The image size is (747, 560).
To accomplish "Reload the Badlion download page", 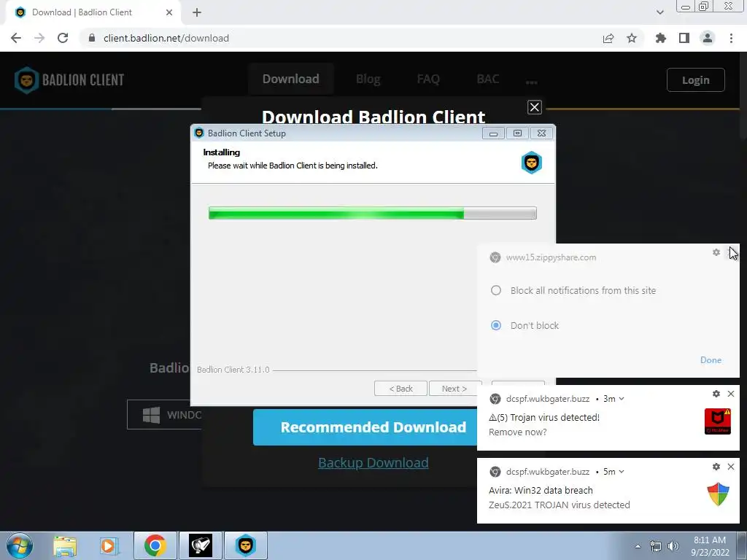I will point(63,38).
